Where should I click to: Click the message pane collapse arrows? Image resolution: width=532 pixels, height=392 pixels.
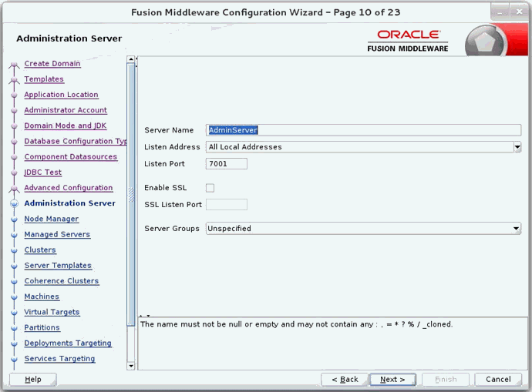click(x=144, y=316)
